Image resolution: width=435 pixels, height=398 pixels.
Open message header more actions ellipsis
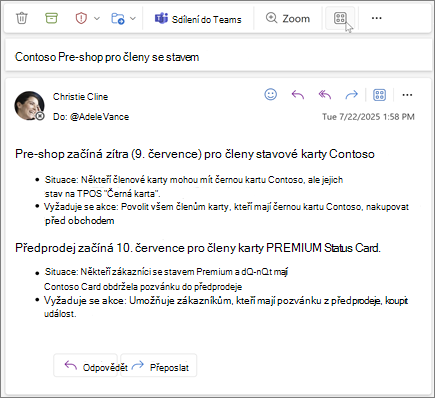(407, 95)
